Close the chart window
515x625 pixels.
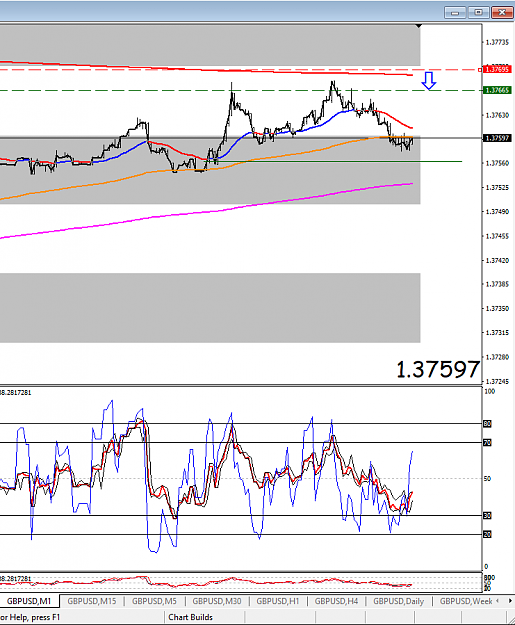coord(502,13)
